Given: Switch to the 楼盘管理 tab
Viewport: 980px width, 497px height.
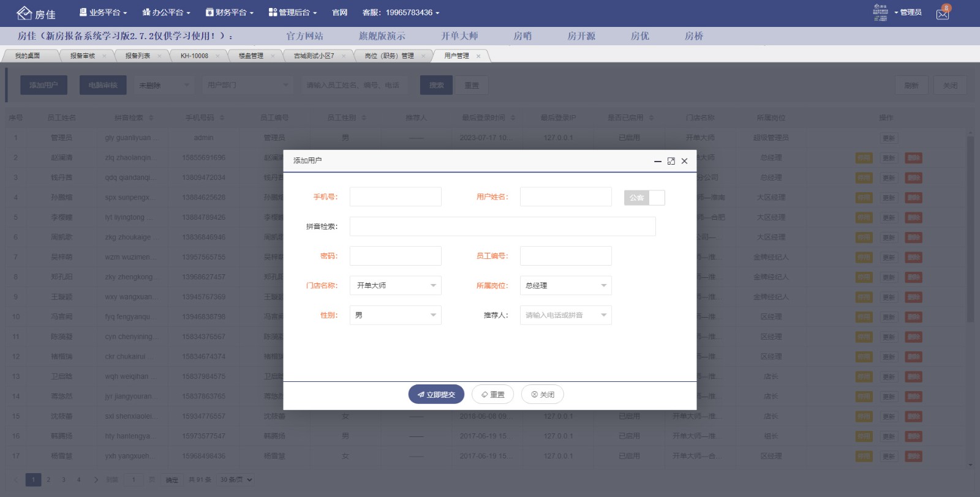Looking at the screenshot, I should click(x=251, y=56).
